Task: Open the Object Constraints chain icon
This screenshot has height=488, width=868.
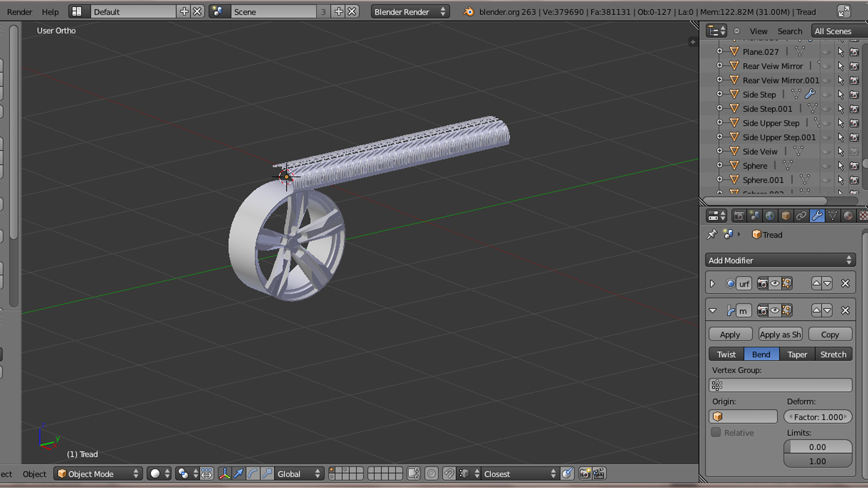Action: 801,216
